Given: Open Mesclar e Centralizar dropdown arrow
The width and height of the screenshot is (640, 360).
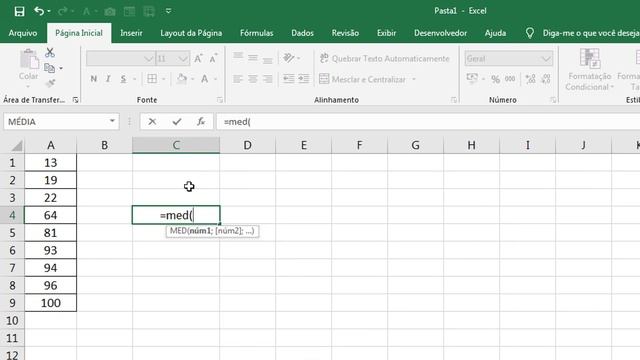Looking at the screenshot, I should [x=413, y=79].
